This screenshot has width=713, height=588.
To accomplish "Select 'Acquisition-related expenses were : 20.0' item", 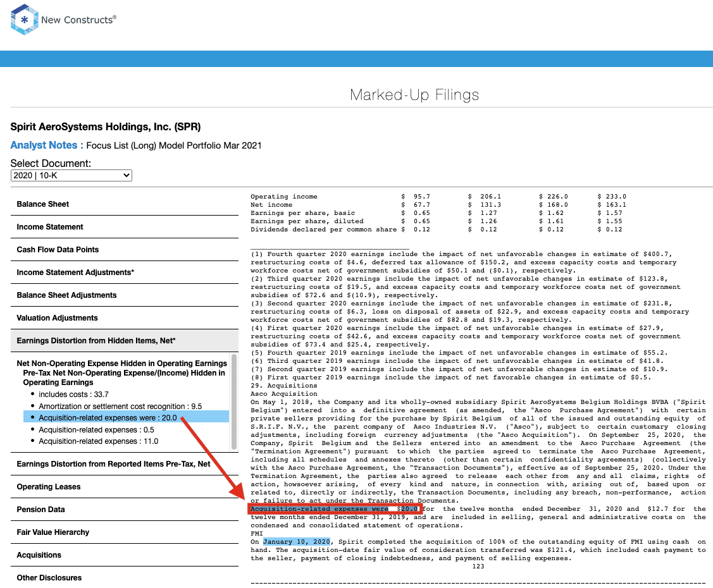I will [x=126, y=417].
